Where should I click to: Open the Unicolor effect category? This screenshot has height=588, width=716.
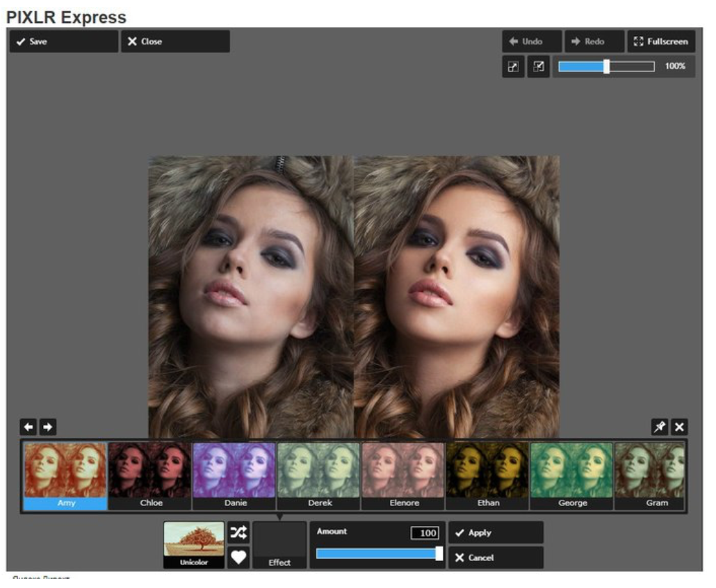tap(194, 545)
